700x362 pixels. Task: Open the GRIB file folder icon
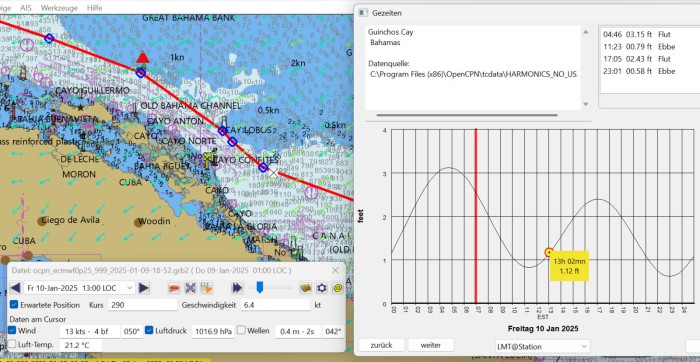click(305, 288)
